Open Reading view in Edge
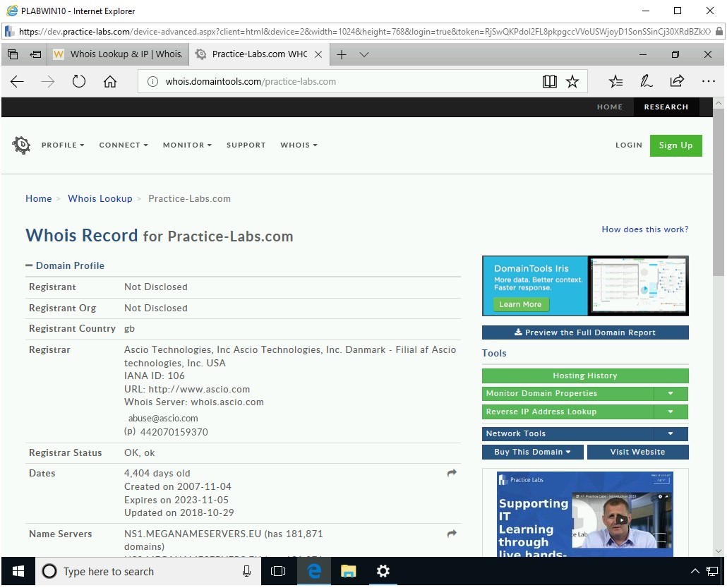The height and width of the screenshot is (588, 727). click(x=549, y=81)
